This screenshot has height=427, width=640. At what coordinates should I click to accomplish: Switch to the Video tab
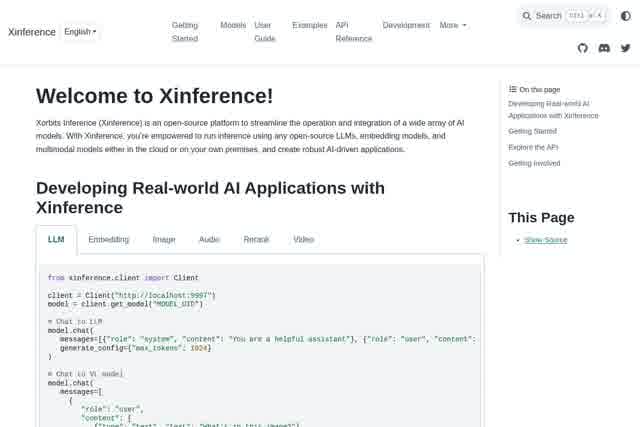click(x=304, y=240)
